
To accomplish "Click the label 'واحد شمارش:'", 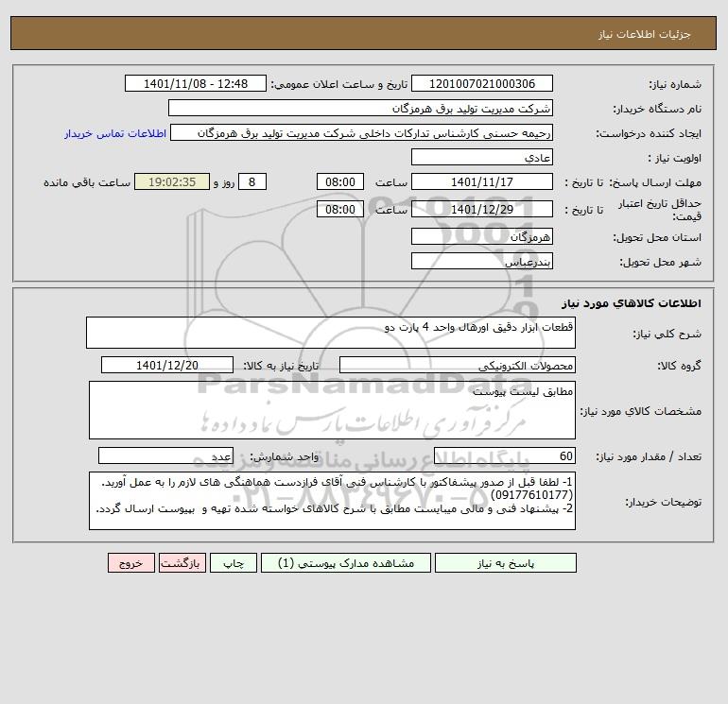I will [x=285, y=456].
